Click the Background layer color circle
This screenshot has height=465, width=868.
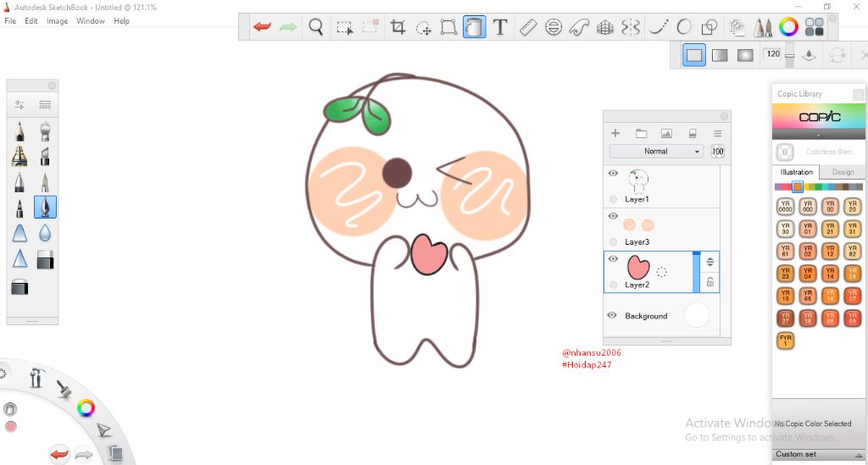[x=697, y=315]
